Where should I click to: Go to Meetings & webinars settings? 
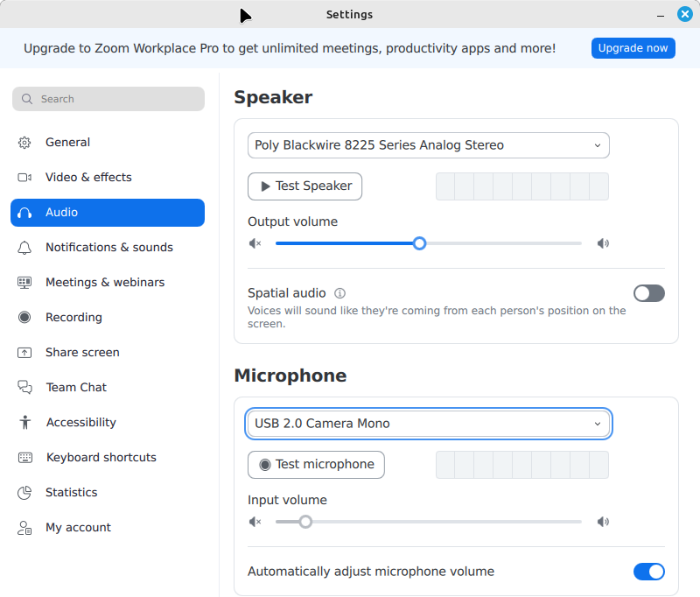coord(104,283)
